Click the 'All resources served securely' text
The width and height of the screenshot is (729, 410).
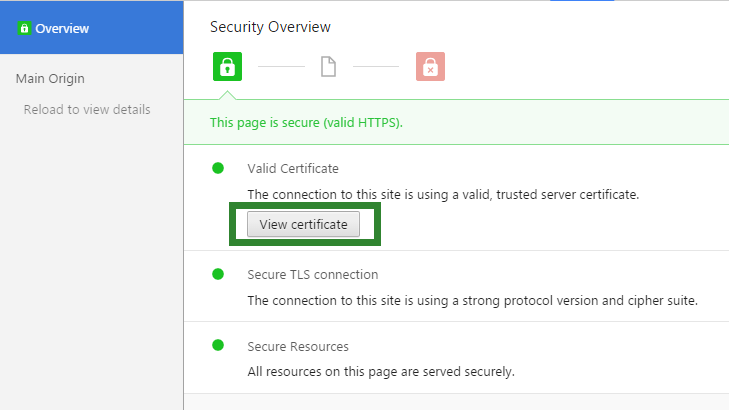click(x=381, y=372)
